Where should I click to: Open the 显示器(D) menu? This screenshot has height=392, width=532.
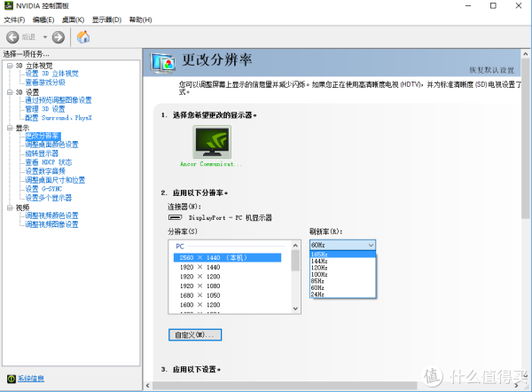point(106,20)
